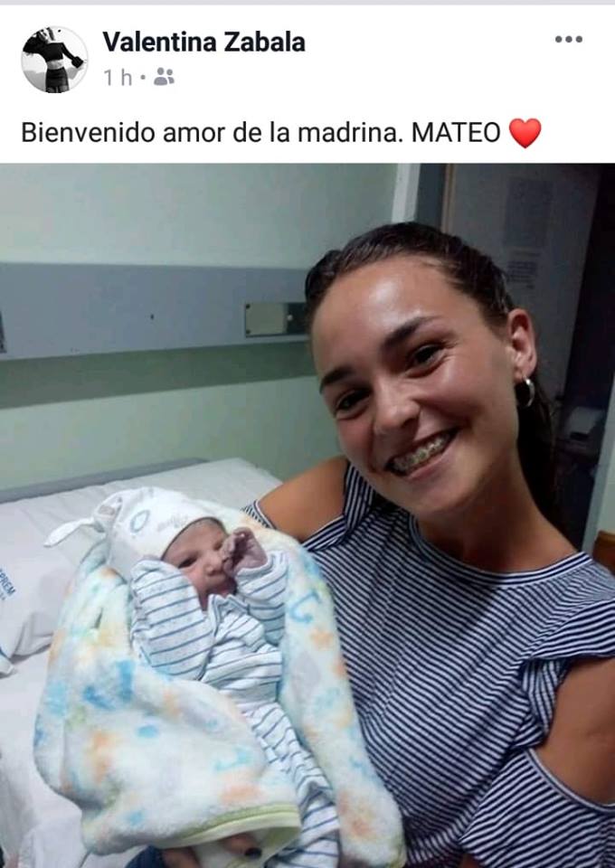Image resolution: width=615 pixels, height=868 pixels.
Task: Open the posted photo in full view
Action: click(x=307, y=515)
